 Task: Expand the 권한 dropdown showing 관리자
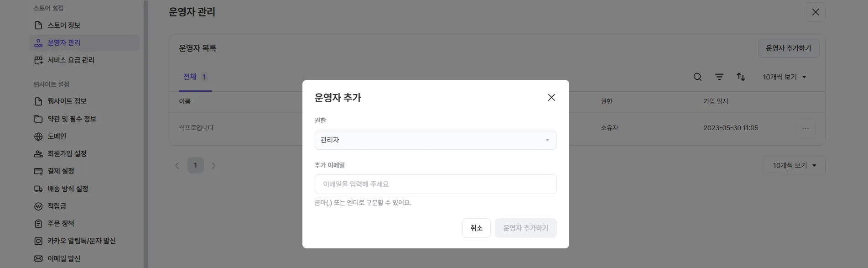(435, 140)
